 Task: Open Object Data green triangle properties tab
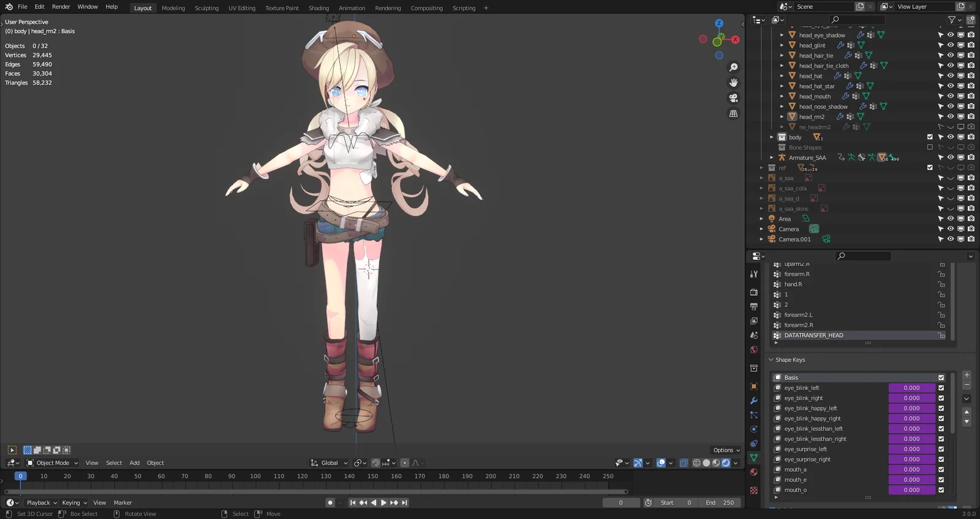click(x=754, y=458)
